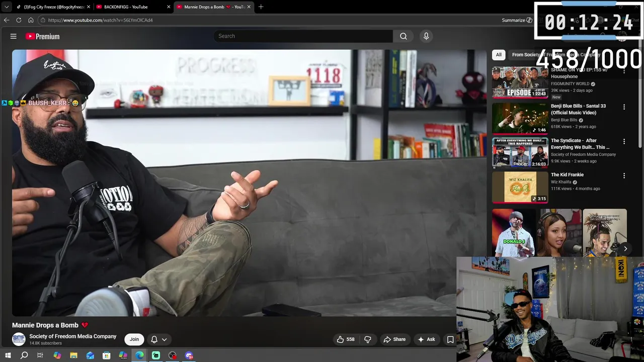The image size is (644, 362).
Task: Visit Society of Freedom Media Company channel
Action: click(x=72, y=336)
